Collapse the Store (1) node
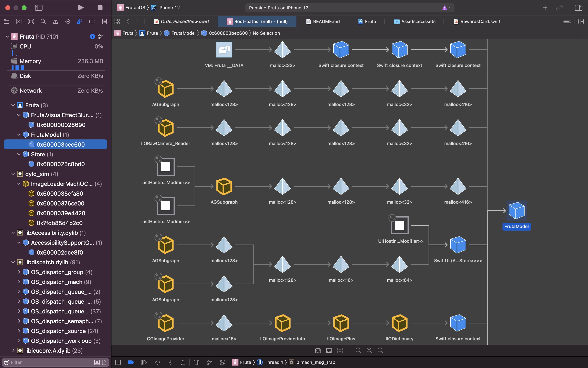This screenshot has width=588, height=368. click(x=19, y=154)
